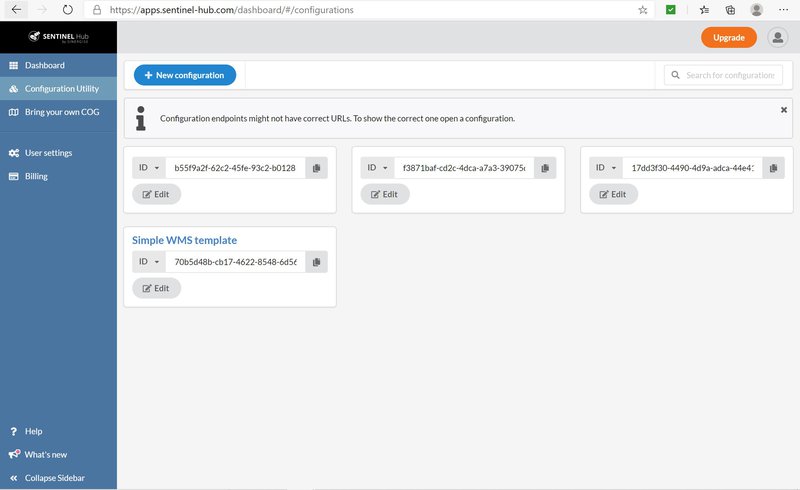Open Dashboard from the sidebar
The height and width of the screenshot is (490, 800).
[x=58, y=65]
